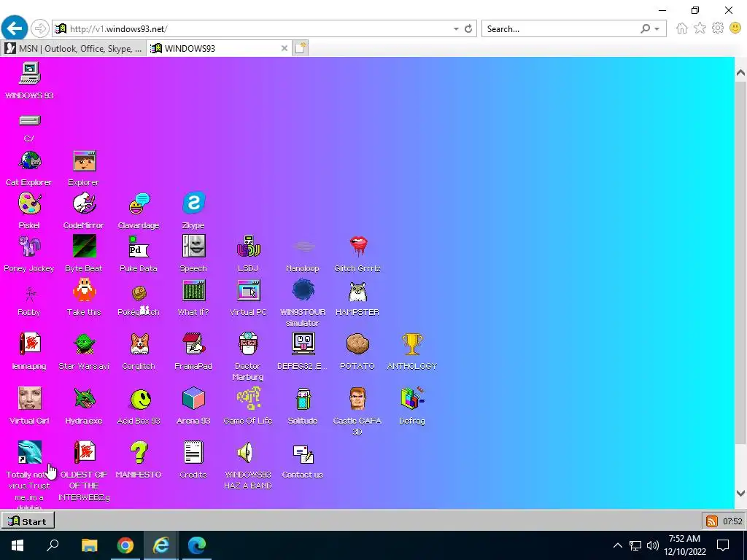The width and height of the screenshot is (747, 560).
Task: Launch FramaPad
Action: coord(193,344)
